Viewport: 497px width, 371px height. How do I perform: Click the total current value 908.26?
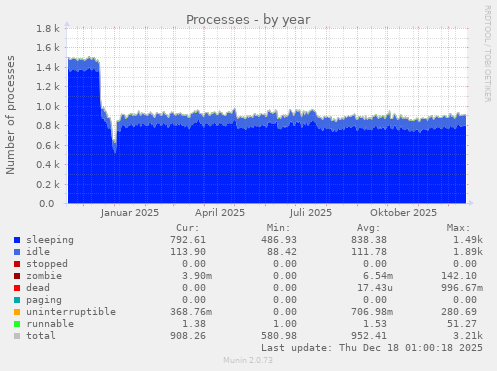point(188,336)
